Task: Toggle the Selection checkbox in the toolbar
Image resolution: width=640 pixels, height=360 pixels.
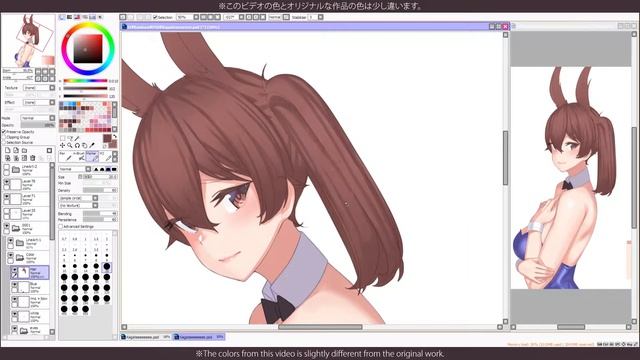Action: pyautogui.click(x=155, y=17)
